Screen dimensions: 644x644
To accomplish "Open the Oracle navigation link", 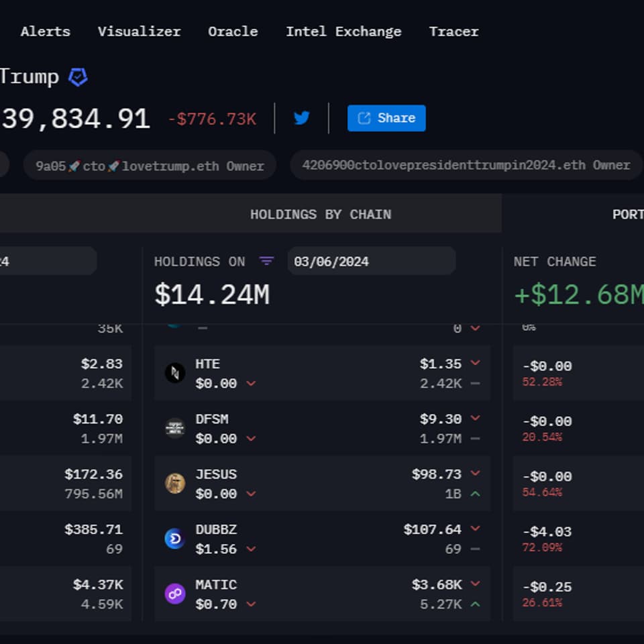I will point(233,32).
